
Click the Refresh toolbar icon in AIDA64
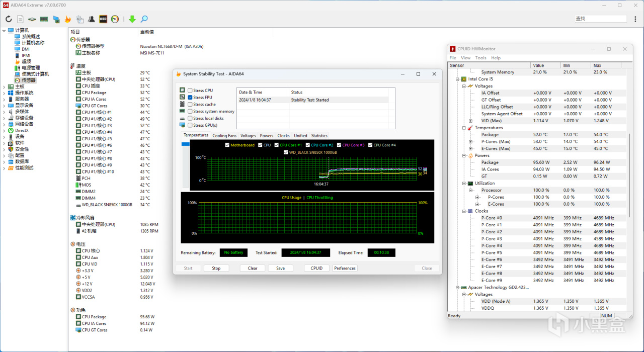coord(9,19)
